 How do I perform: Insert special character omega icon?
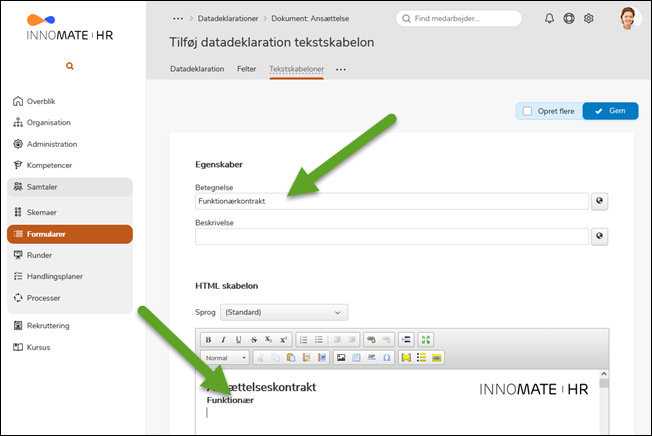coord(386,357)
